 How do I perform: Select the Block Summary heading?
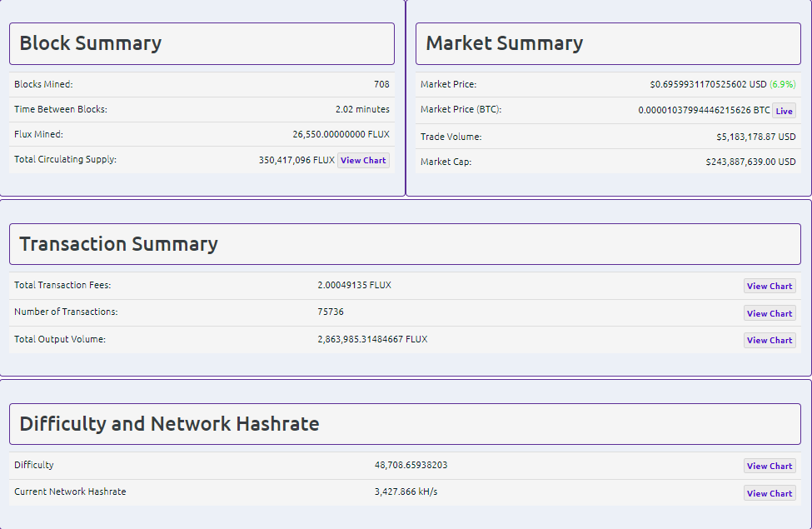[x=90, y=43]
